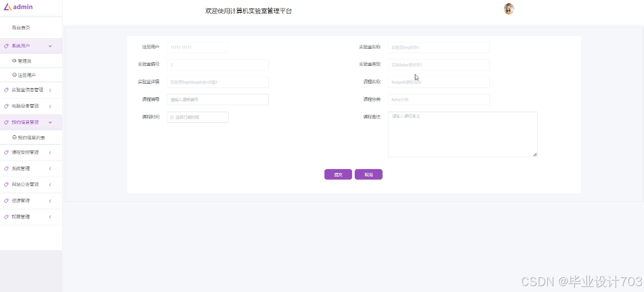
Task: Expand the 权限管理 menu chevron
Action: (x=50, y=217)
